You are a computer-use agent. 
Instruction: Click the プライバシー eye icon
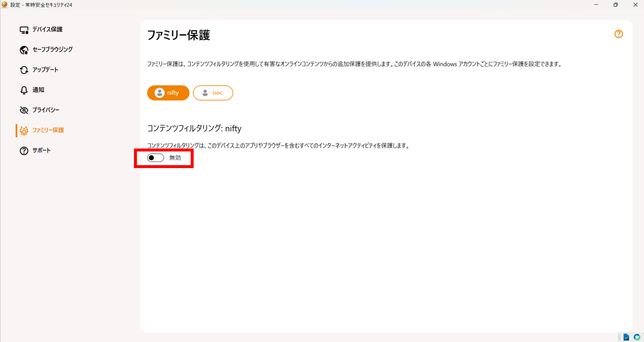pyautogui.click(x=23, y=110)
